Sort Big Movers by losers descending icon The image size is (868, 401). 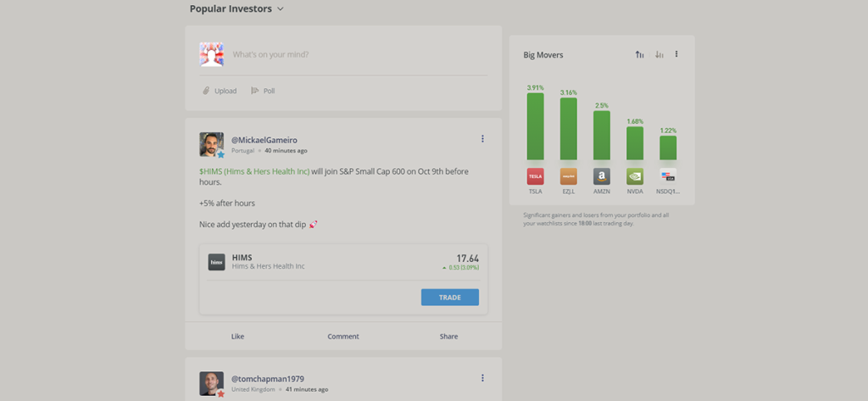(x=659, y=54)
